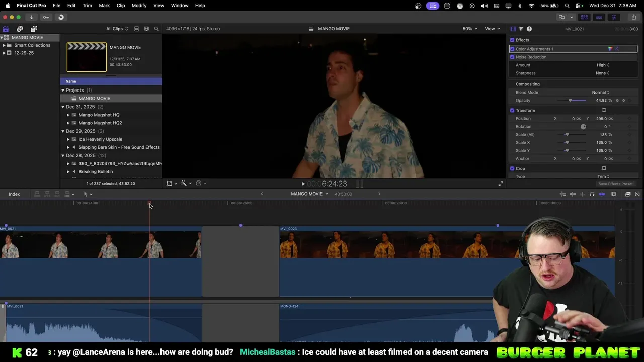Open Blend Mode Normal dropdown
This screenshot has height=362, width=644.
coord(601,92)
